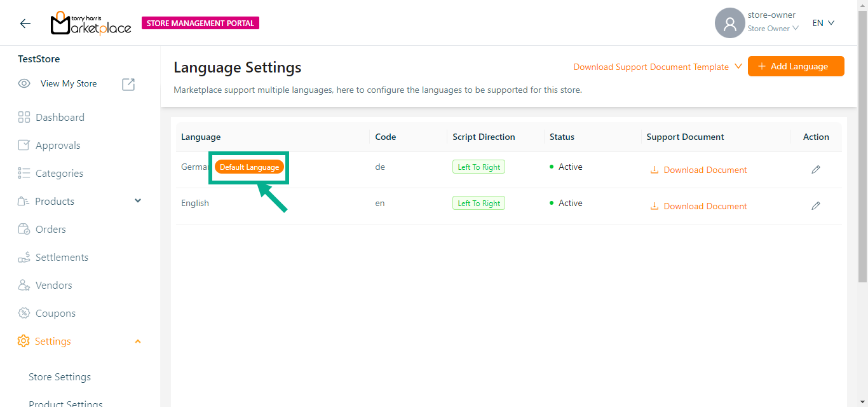Click the Settings gear icon in sidebar
This screenshot has height=407, width=868.
pyautogui.click(x=24, y=341)
